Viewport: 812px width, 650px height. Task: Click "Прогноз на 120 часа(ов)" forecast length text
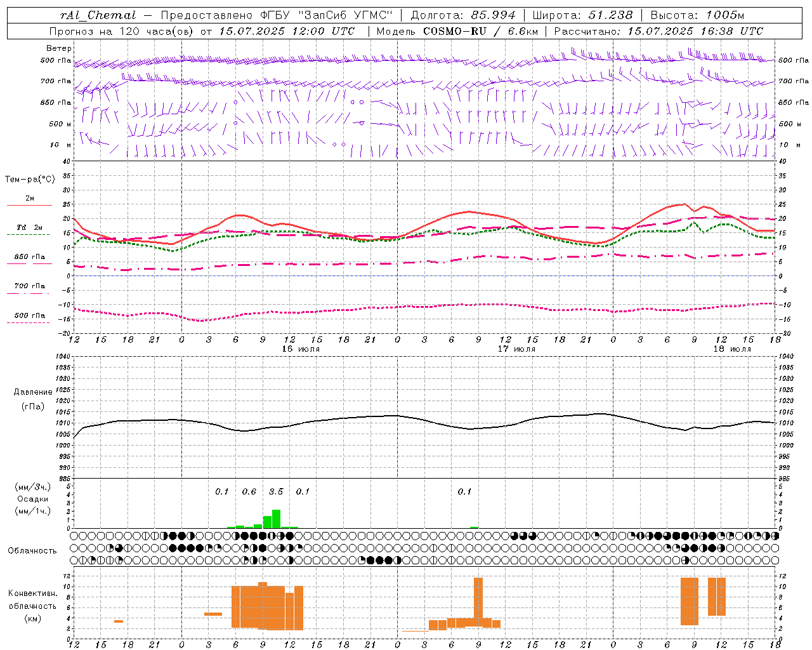(122, 31)
